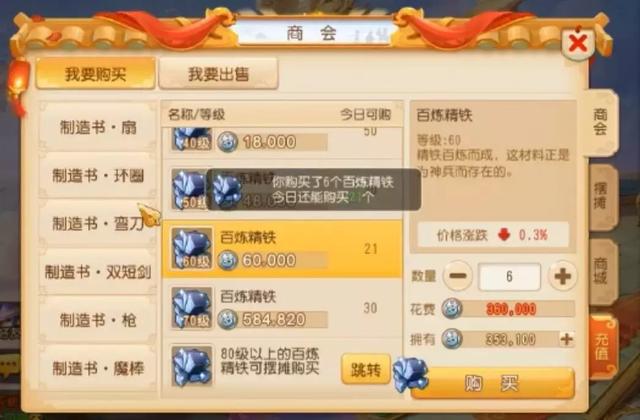Select the 制造书·双短剑 category
Screen dimensions: 640x420
(98, 272)
